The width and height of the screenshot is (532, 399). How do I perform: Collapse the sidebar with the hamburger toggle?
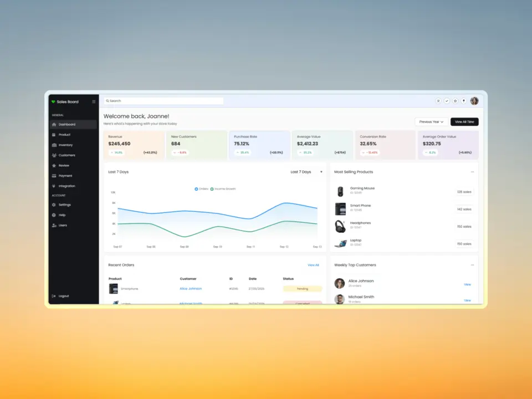click(93, 102)
